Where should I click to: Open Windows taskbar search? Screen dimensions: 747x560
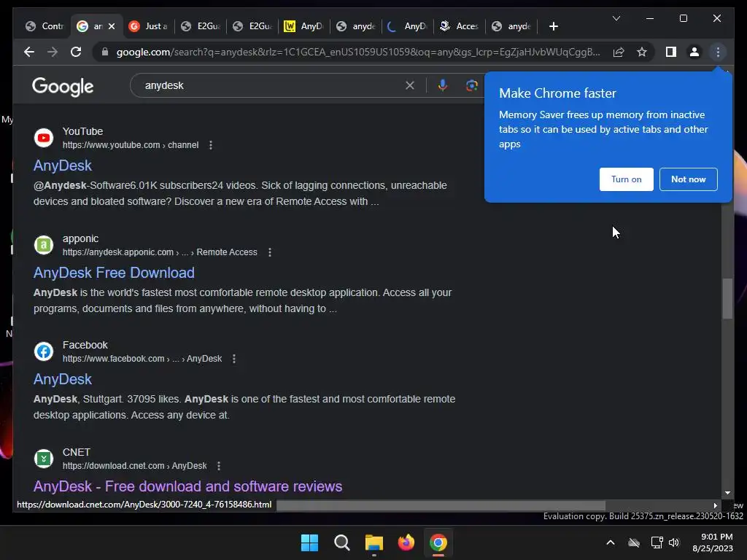click(x=342, y=542)
